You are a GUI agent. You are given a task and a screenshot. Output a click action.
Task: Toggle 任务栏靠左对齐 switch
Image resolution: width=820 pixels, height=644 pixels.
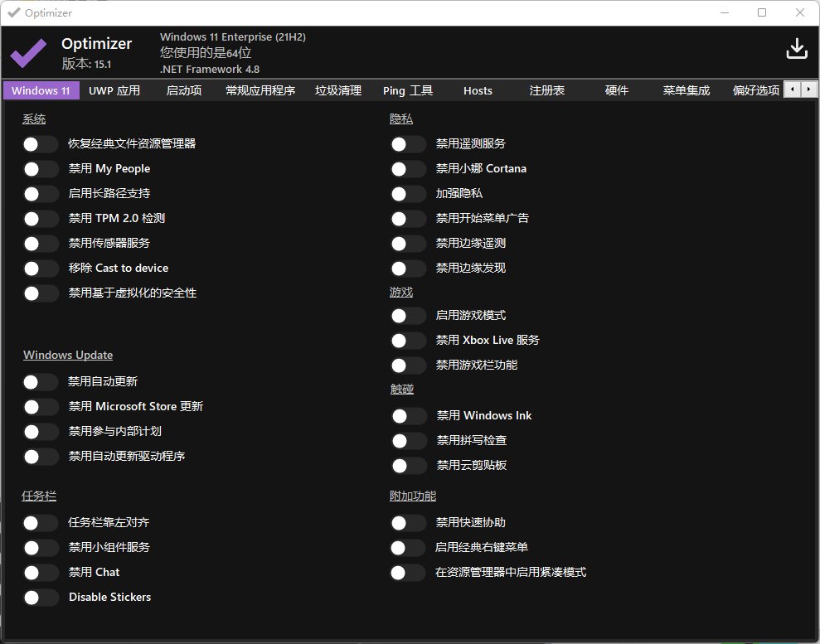tap(41, 523)
